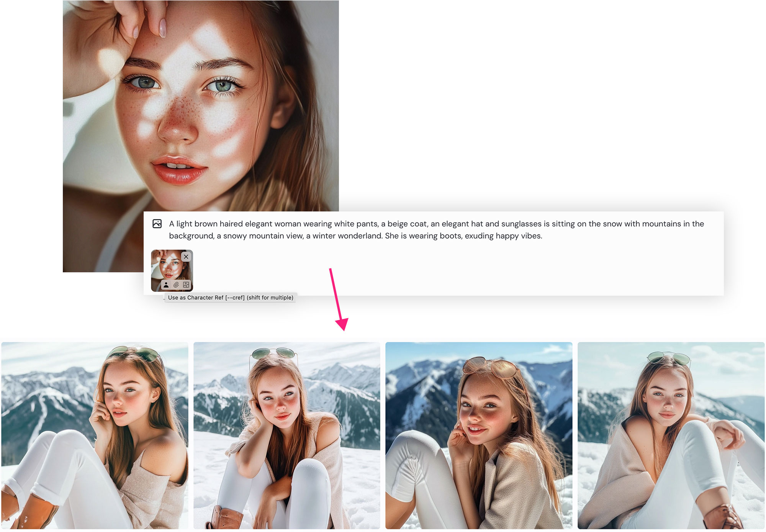Remove the reference image using the X button

click(x=186, y=257)
